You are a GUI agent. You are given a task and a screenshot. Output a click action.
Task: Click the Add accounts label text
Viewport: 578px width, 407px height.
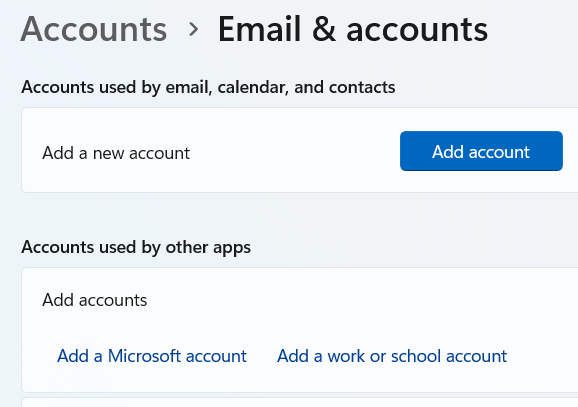95,300
